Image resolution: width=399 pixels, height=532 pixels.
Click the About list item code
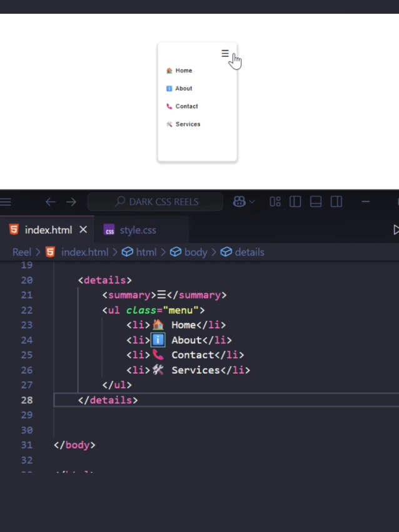tap(179, 340)
